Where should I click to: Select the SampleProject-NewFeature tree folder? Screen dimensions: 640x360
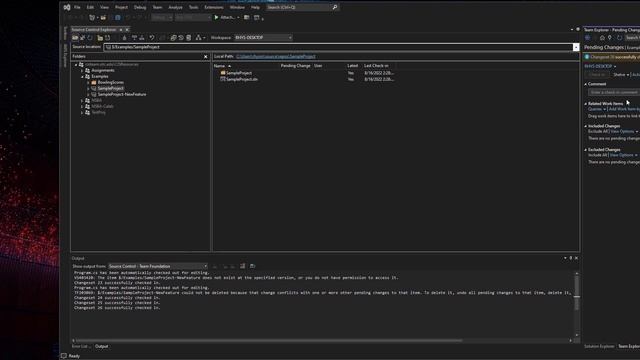[122, 94]
